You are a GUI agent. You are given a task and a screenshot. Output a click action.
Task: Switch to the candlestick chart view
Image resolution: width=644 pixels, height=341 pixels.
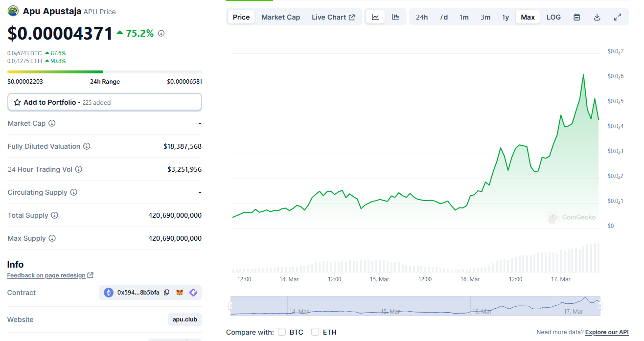395,17
